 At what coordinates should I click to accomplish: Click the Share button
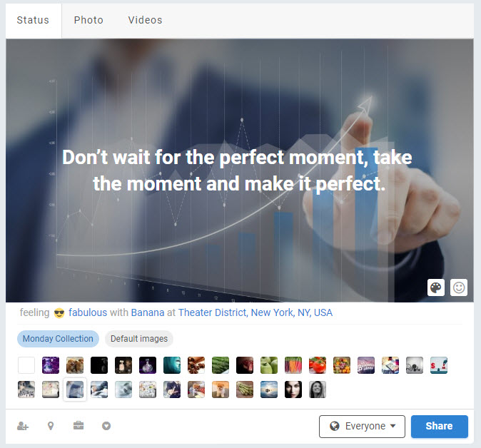(x=440, y=426)
